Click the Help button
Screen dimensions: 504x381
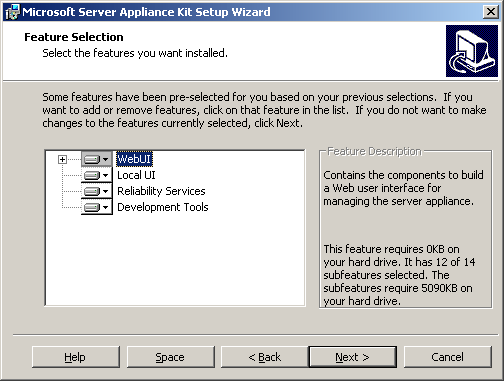76,357
